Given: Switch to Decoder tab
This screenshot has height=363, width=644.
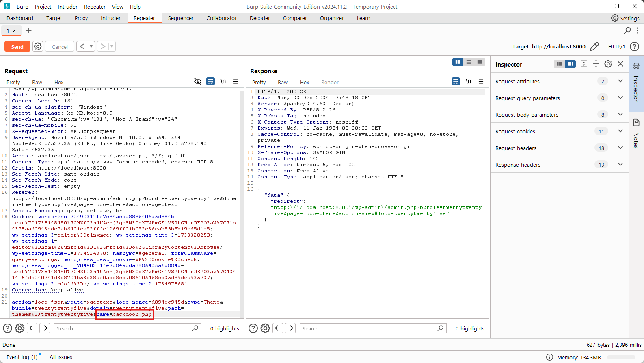Looking at the screenshot, I should pyautogui.click(x=260, y=18).
